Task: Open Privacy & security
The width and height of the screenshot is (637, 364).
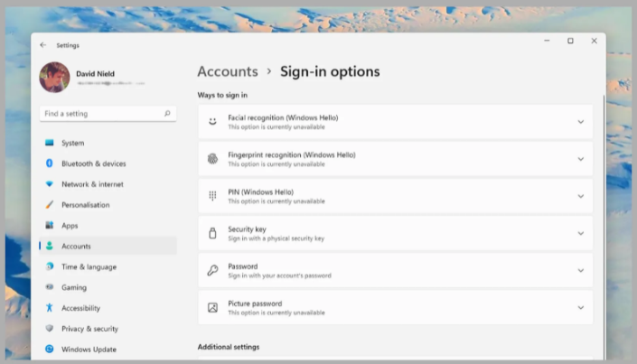Action: click(108, 329)
